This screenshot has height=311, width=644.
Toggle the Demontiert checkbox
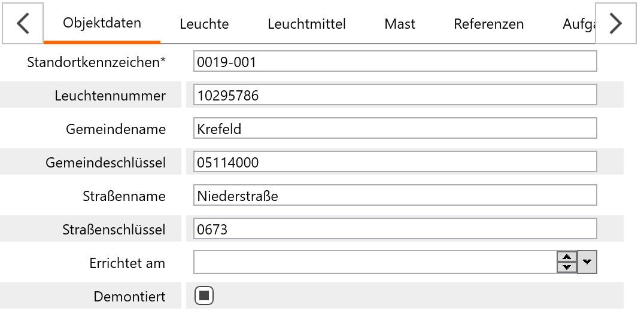[205, 295]
